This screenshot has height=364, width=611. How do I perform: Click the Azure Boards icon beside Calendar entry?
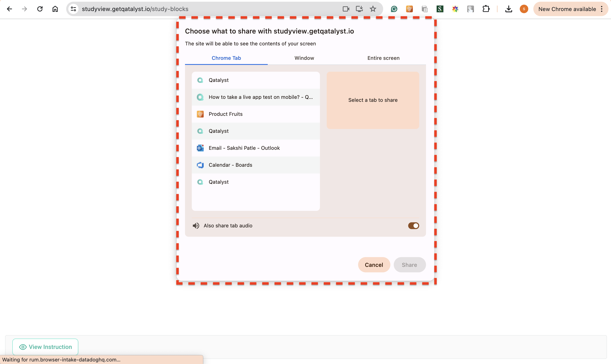(x=200, y=165)
